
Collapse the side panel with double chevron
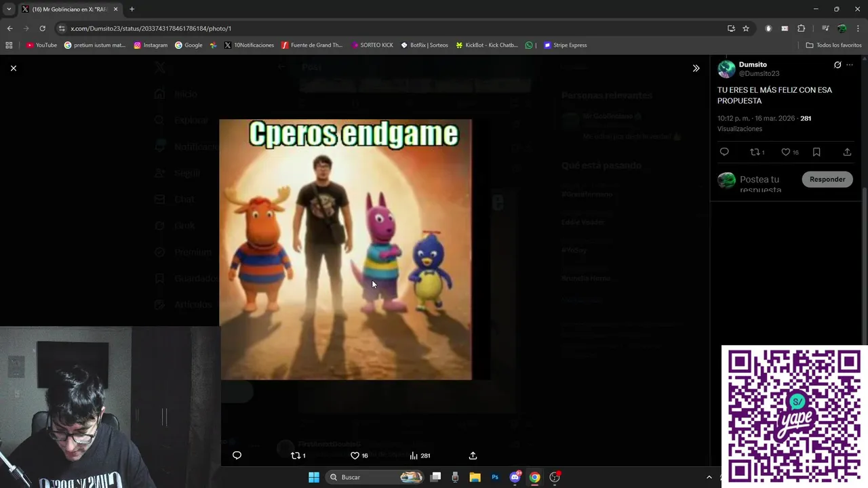pos(696,68)
